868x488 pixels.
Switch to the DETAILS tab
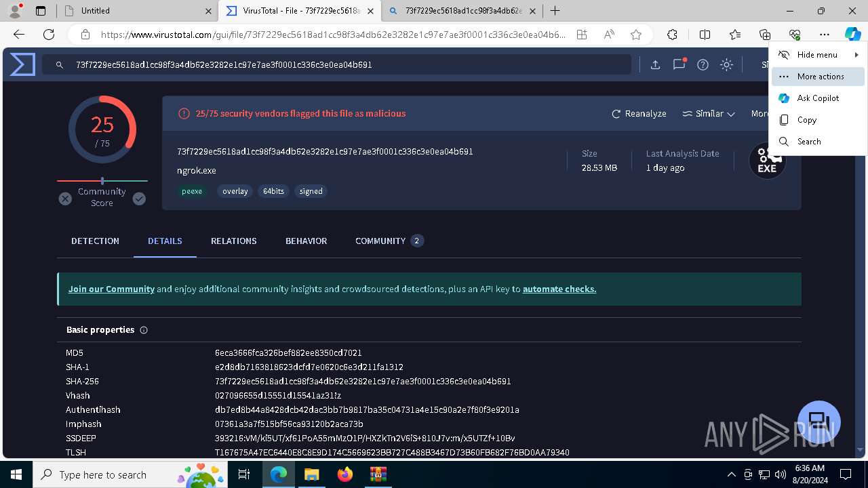(x=165, y=241)
